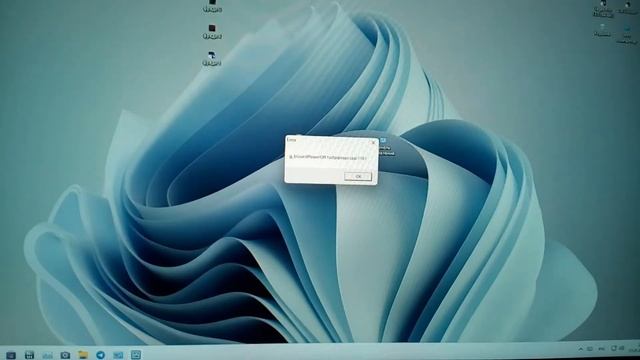Screen dimensions: 640x360
Task: Select the desktop icon partly hidden behind the dialog
Action: point(386,147)
